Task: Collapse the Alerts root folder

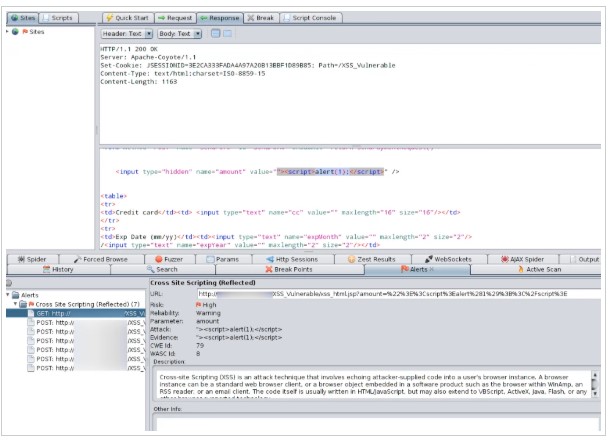Action: [x=9, y=295]
